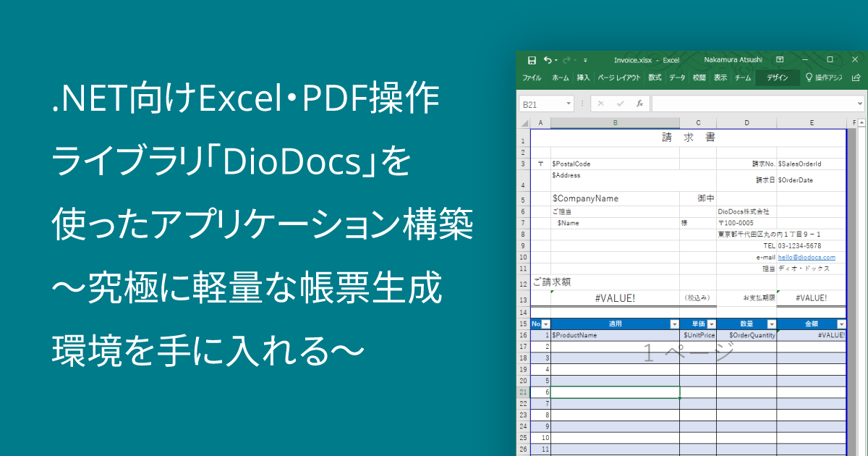The width and height of the screenshot is (868, 456).
Task: Select the 御中 cell
Action: [698, 198]
